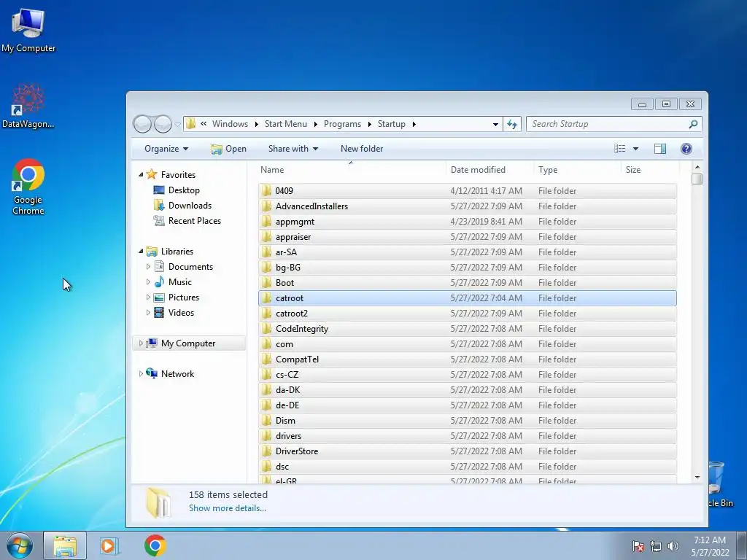Viewport: 747px width, 560px height.
Task: Expand My Computer in navigation pane
Action: click(141, 343)
